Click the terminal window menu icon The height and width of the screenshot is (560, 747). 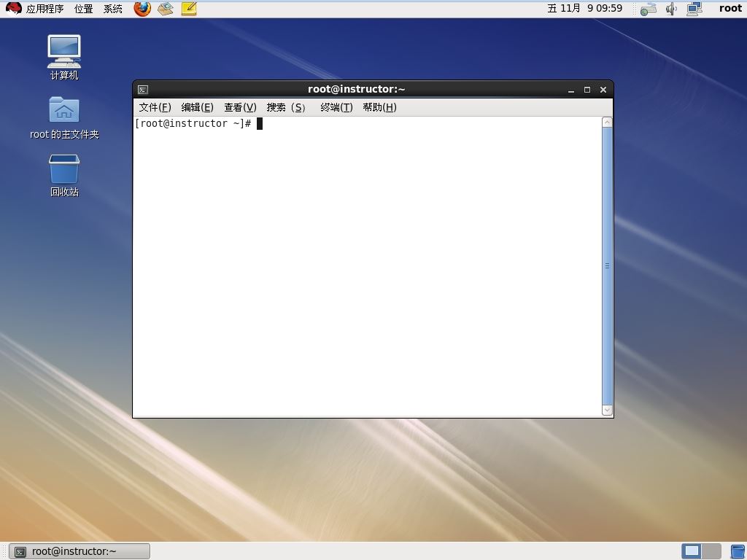tap(143, 90)
